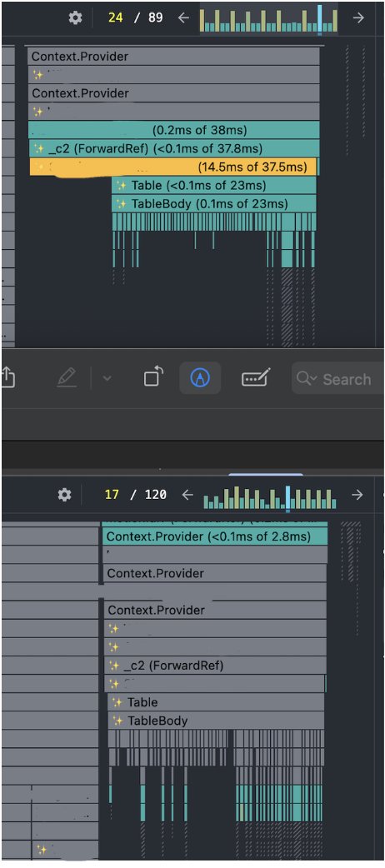
Task: Open the highlight options chevron dropdown
Action: [107, 378]
